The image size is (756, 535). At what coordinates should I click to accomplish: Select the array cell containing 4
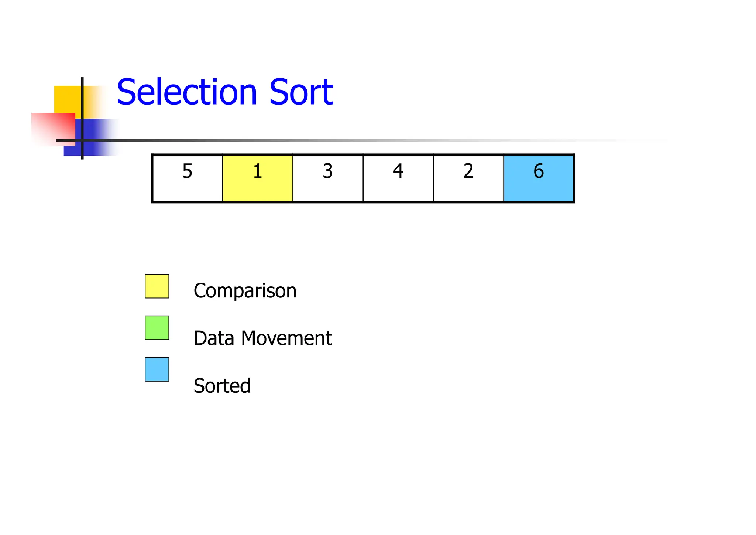coord(398,178)
